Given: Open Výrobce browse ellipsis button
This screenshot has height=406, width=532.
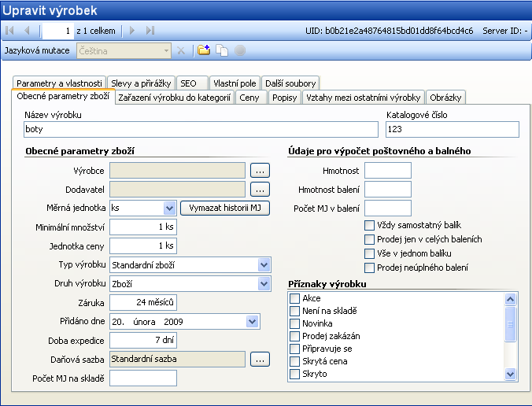Looking at the screenshot, I should 260,170.
